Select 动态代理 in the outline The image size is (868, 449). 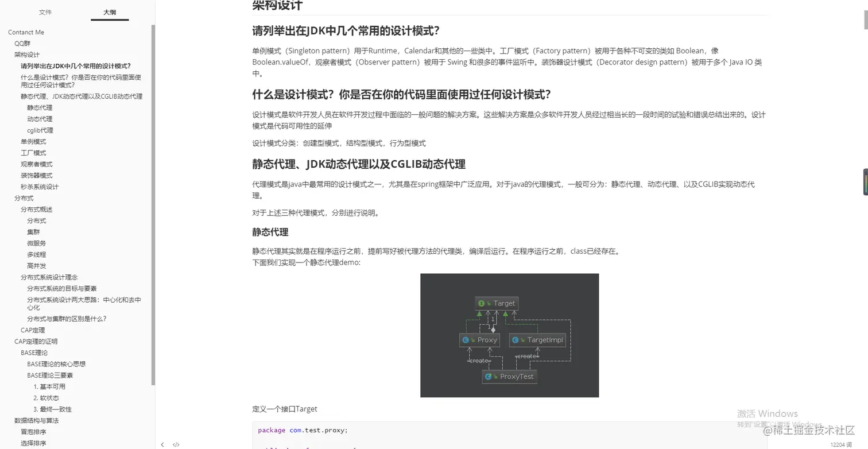(x=40, y=119)
